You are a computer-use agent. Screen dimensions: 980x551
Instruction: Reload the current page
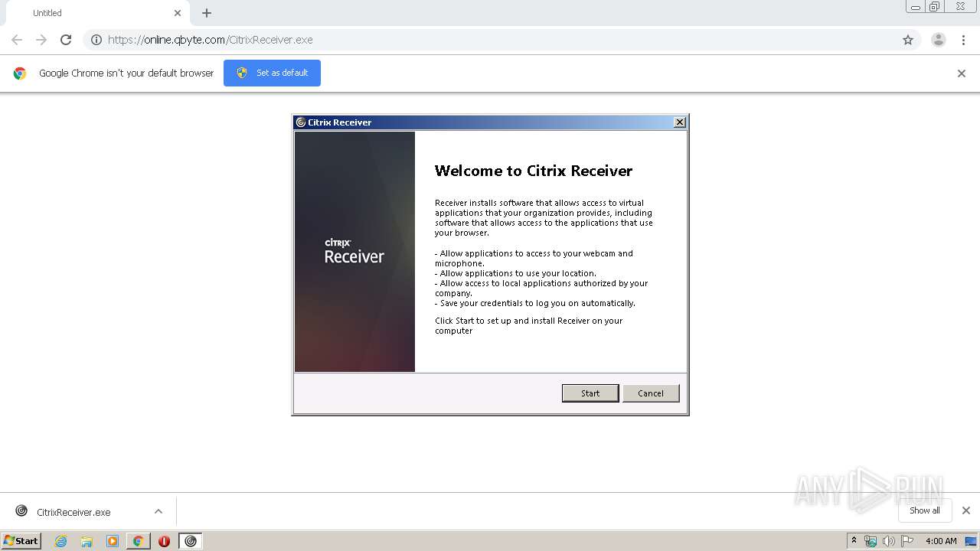(66, 40)
